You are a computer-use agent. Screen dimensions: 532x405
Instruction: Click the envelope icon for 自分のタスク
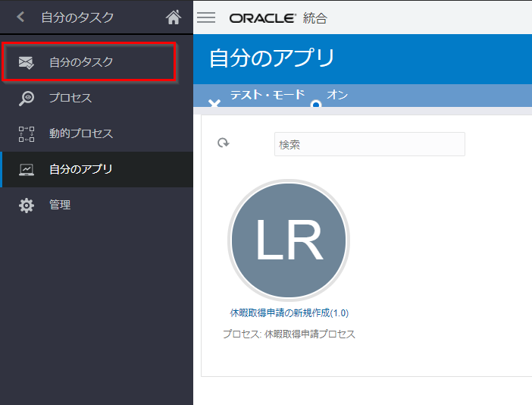click(27, 62)
